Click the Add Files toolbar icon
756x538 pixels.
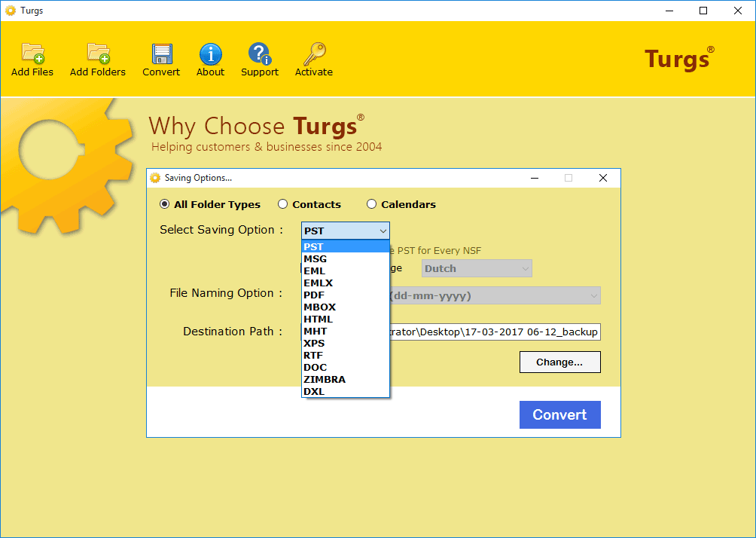tap(33, 53)
